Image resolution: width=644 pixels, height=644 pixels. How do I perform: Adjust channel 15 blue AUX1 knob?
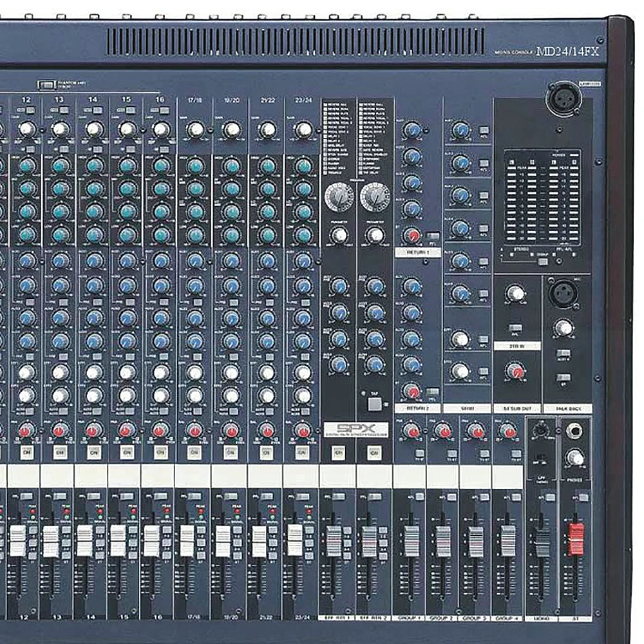128,260
